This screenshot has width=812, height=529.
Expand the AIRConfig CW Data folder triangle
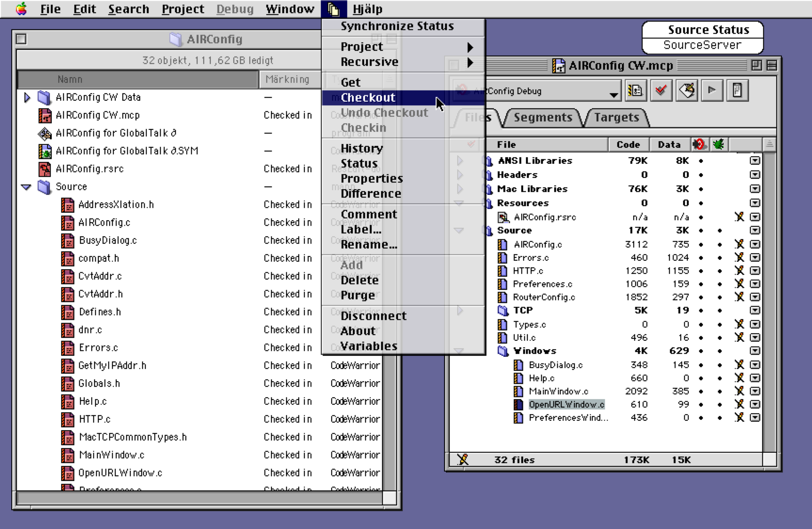27,97
